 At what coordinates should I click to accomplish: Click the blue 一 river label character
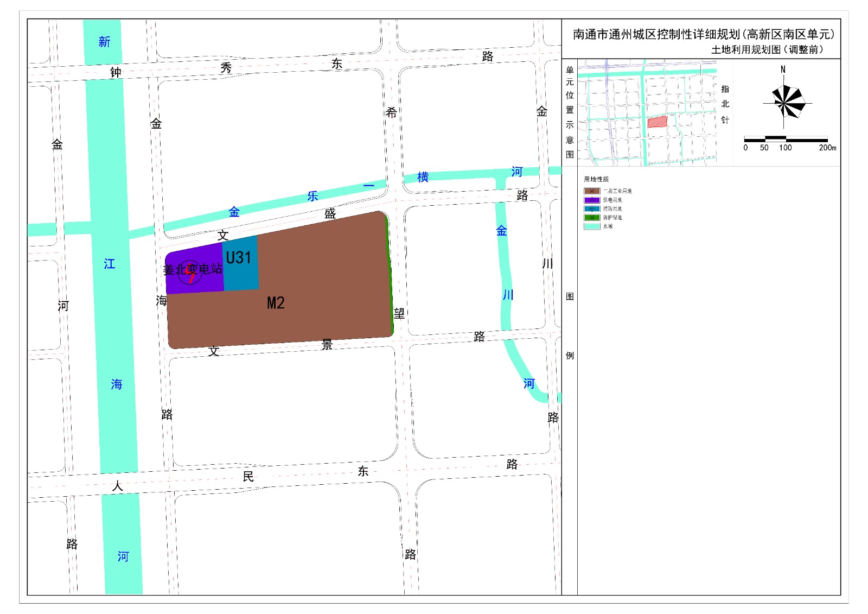369,186
